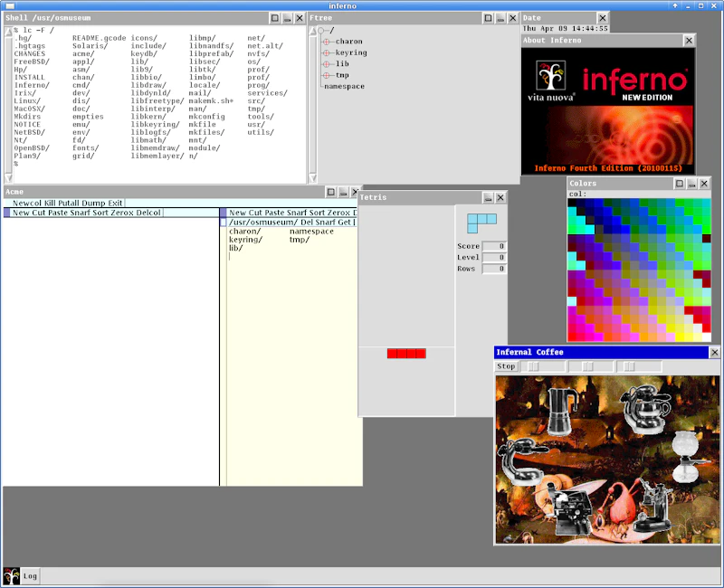Adjust third Infernal Coffee slider
Viewport: 724px width, 588px height.
[x=629, y=366]
